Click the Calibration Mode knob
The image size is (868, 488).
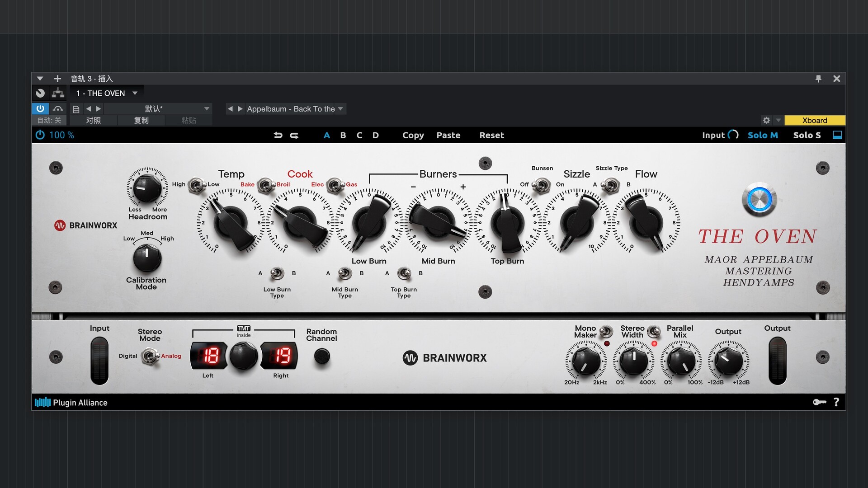[x=147, y=258]
